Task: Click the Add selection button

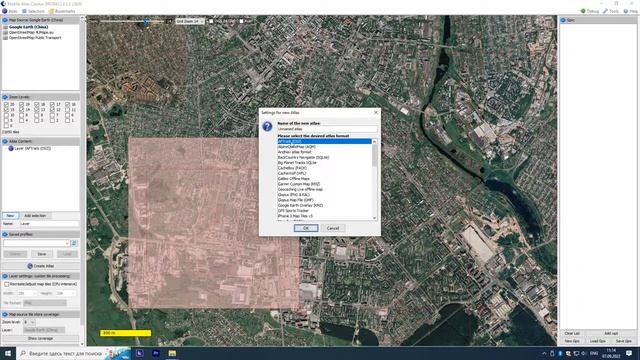Action: tap(35, 216)
